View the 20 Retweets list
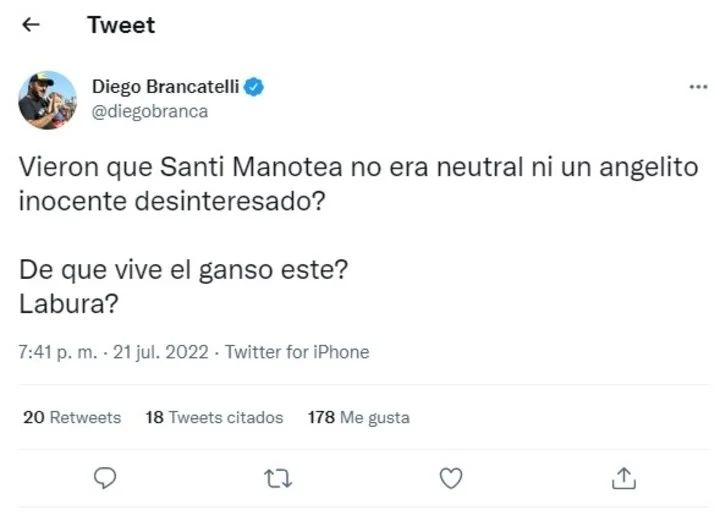Screen dimensions: 720x521 [x=71, y=417]
